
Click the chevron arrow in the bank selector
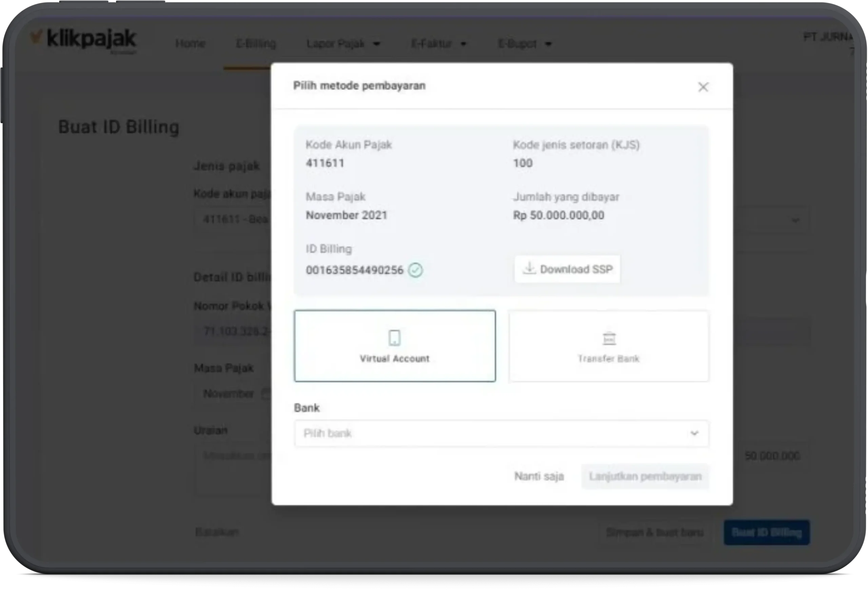(x=694, y=433)
